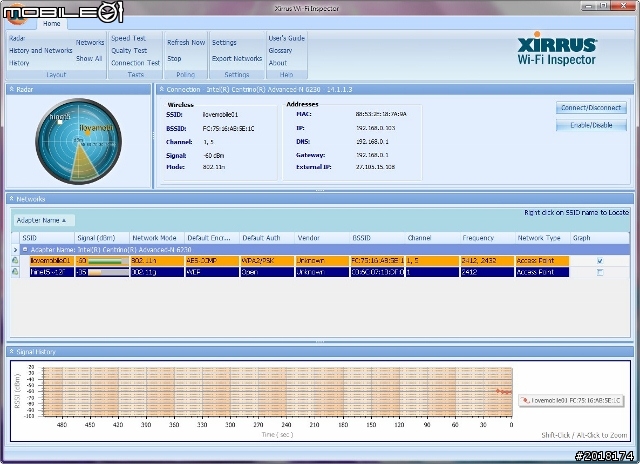Image resolution: width=640 pixels, height=464 pixels.
Task: Collapse the Connection panel chevron
Action: pyautogui.click(x=162, y=89)
